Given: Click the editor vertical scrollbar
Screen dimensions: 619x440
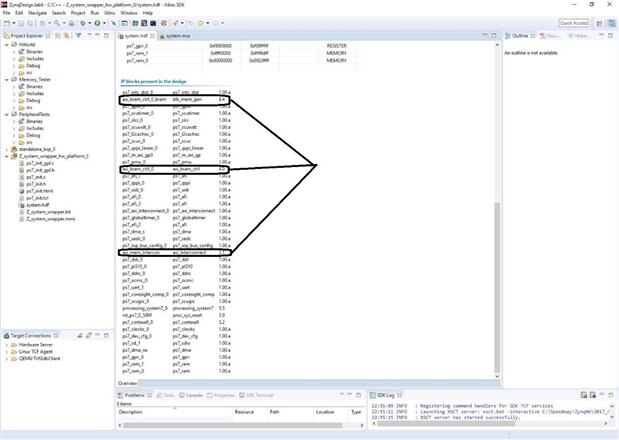Looking at the screenshot, I should (x=497, y=288).
